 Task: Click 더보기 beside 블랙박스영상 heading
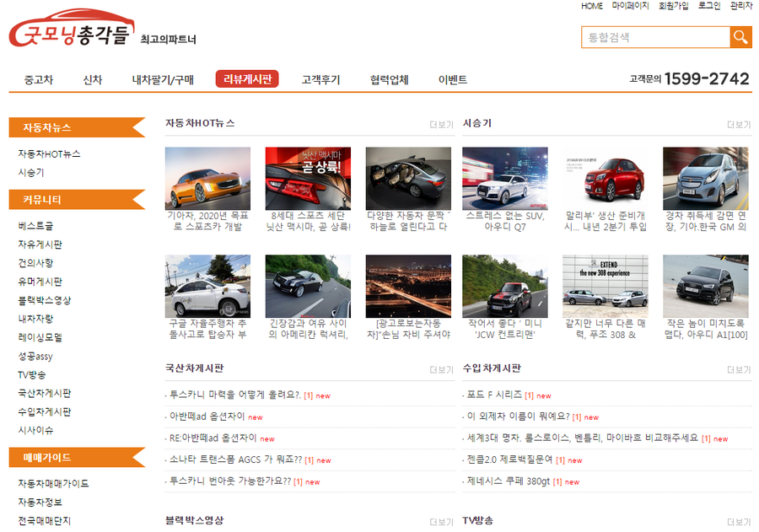point(441,522)
